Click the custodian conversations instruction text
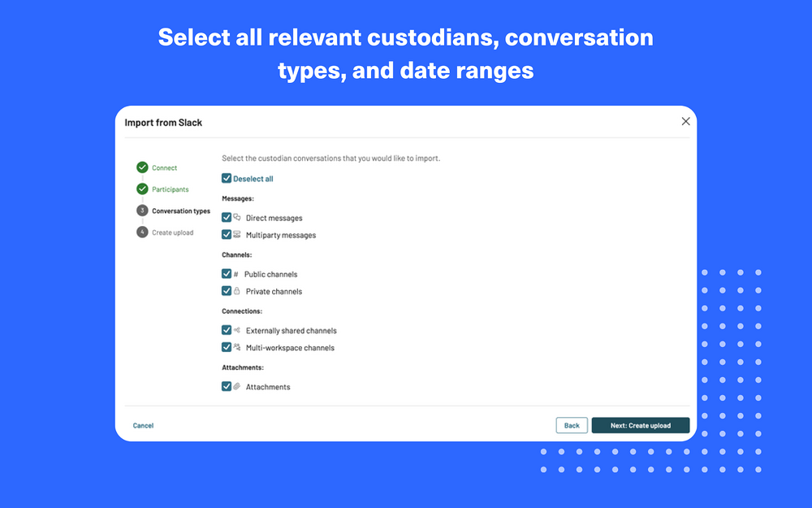The image size is (812, 508). click(331, 158)
